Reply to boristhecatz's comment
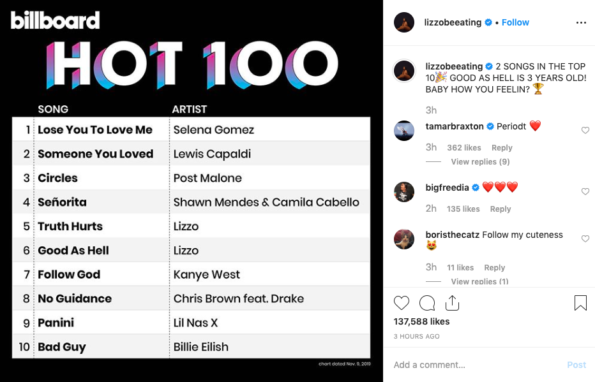 point(494,268)
